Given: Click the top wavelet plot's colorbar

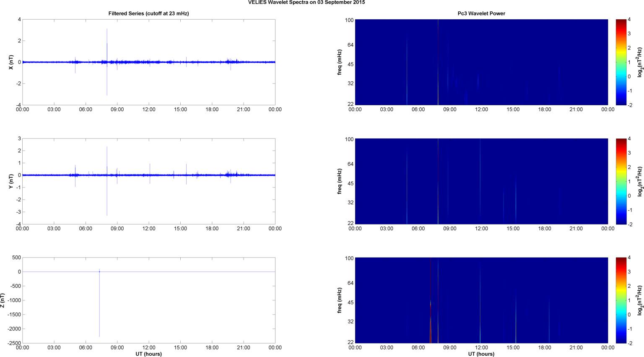Looking at the screenshot, I should [x=621, y=62].
